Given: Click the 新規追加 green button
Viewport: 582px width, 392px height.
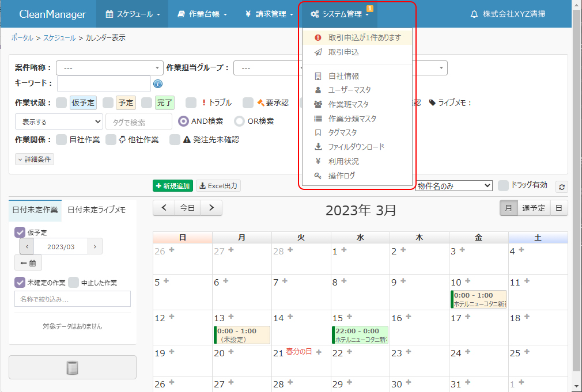Looking at the screenshot, I should pos(173,185).
